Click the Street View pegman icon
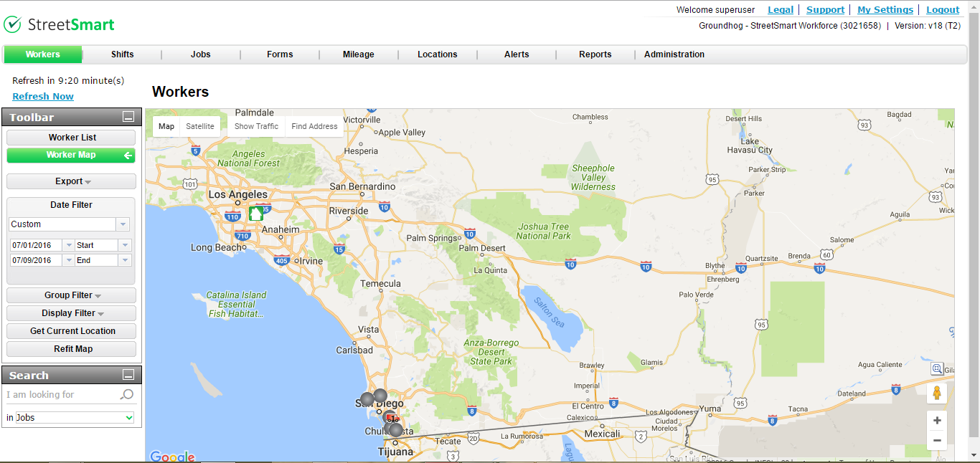This screenshot has height=463, width=980. coord(936,393)
